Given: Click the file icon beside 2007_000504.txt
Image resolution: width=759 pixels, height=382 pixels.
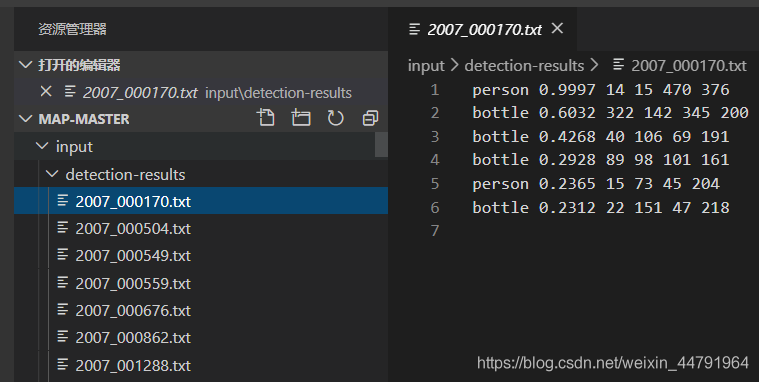Looking at the screenshot, I should [63, 228].
